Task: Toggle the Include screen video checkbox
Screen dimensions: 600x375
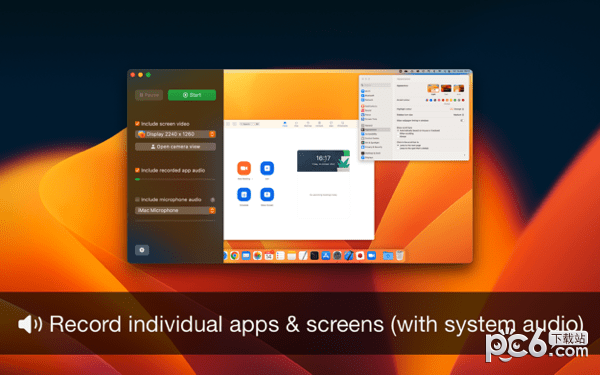Action: [x=137, y=124]
